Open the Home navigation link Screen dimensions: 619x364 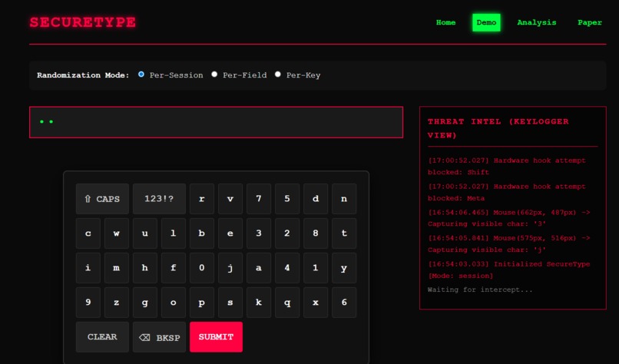[x=445, y=22]
